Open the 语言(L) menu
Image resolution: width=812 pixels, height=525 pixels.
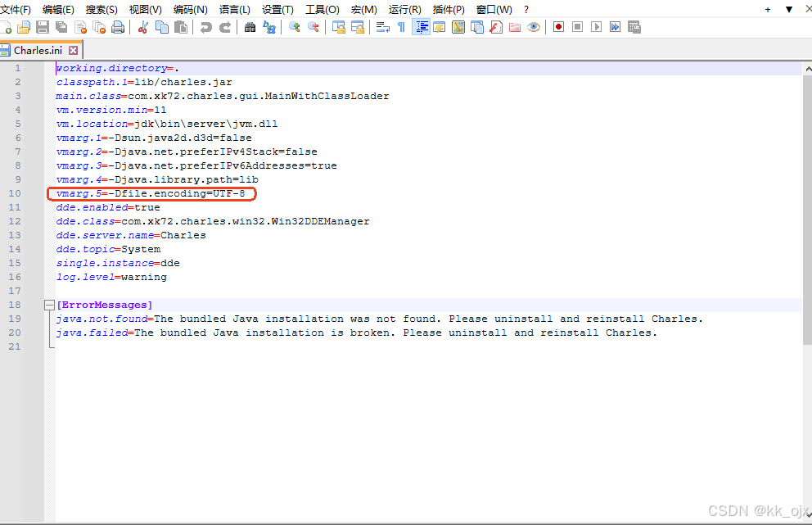235,9
